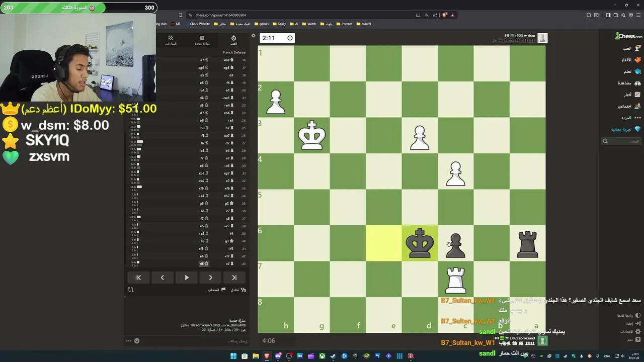Open the Xbox app from the taskbar
The image size is (644, 362).
(x=322, y=356)
